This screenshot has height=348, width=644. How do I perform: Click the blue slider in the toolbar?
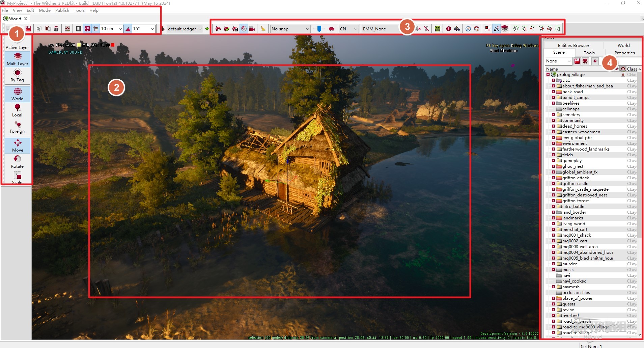[319, 29]
